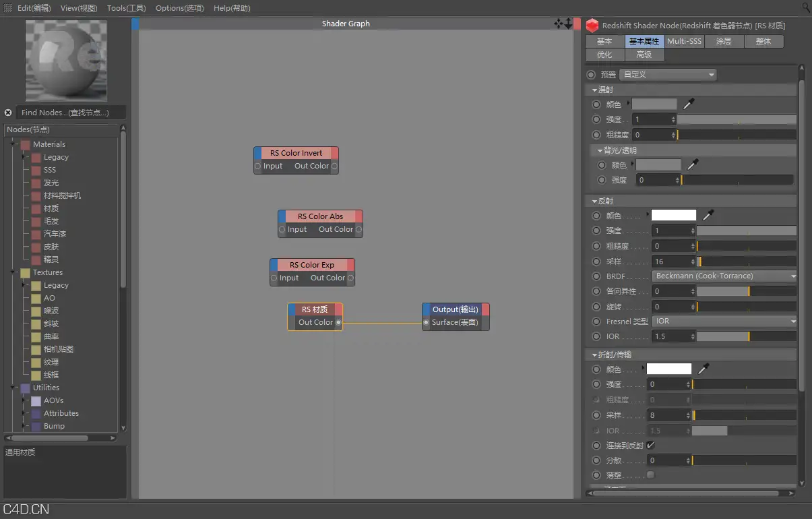
Task: Click the Shader Graph zoom arrow icon
Action: [x=568, y=24]
